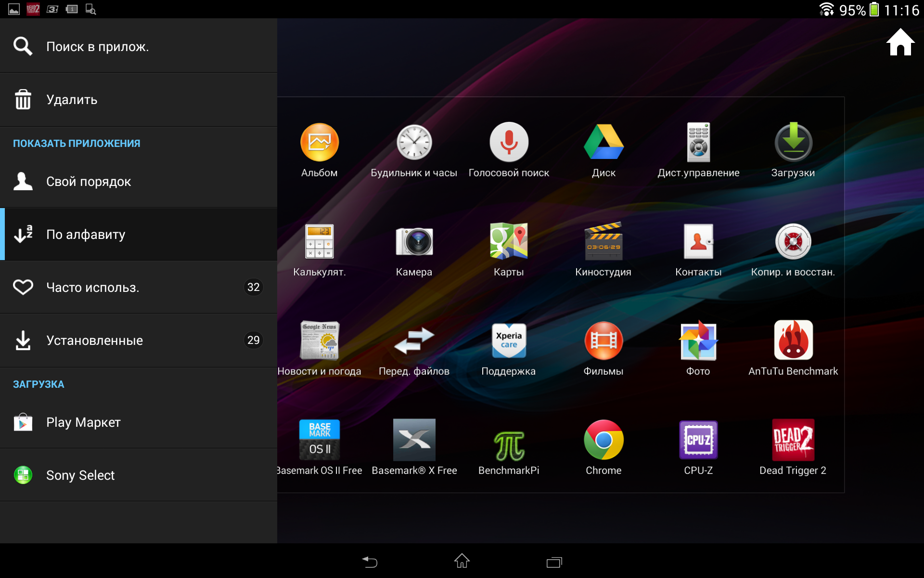Tap the 29 count badge
This screenshot has height=578, width=924.
[254, 340]
